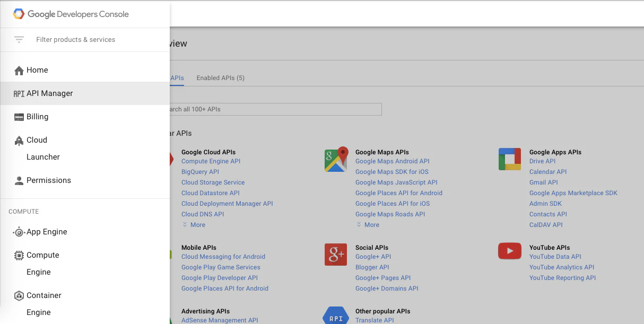Click the filter lines icon beside Filter products

[x=19, y=40]
